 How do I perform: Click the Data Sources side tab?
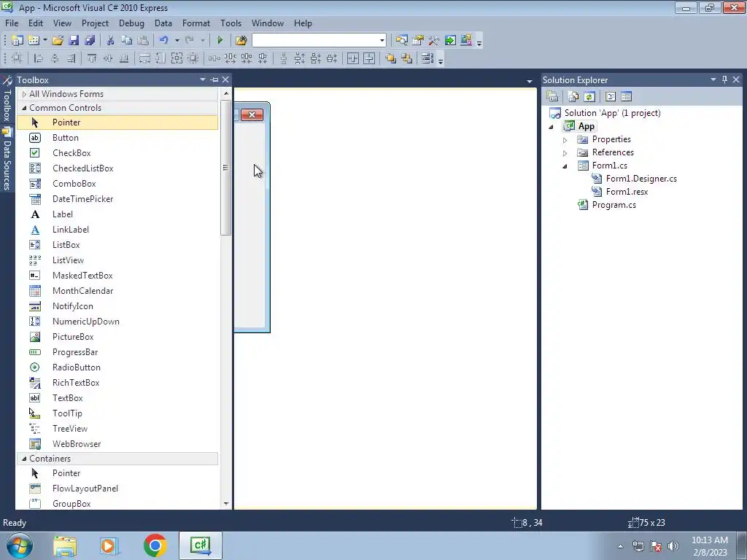[7, 160]
